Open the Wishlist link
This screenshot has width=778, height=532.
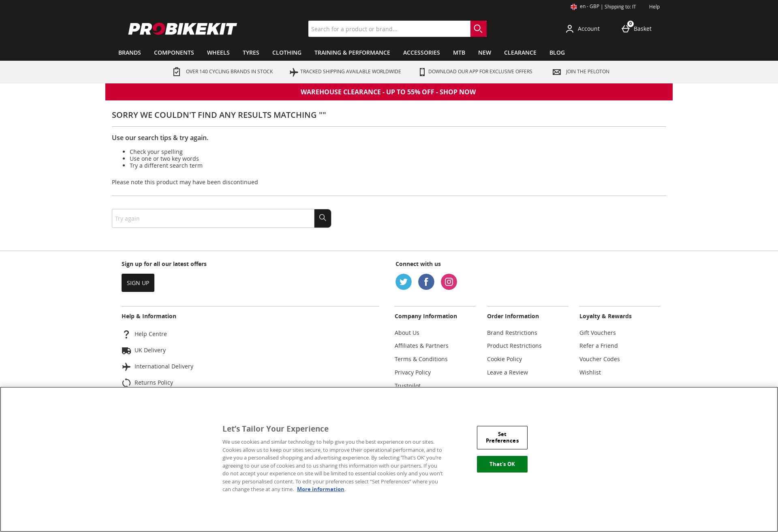[x=590, y=372]
